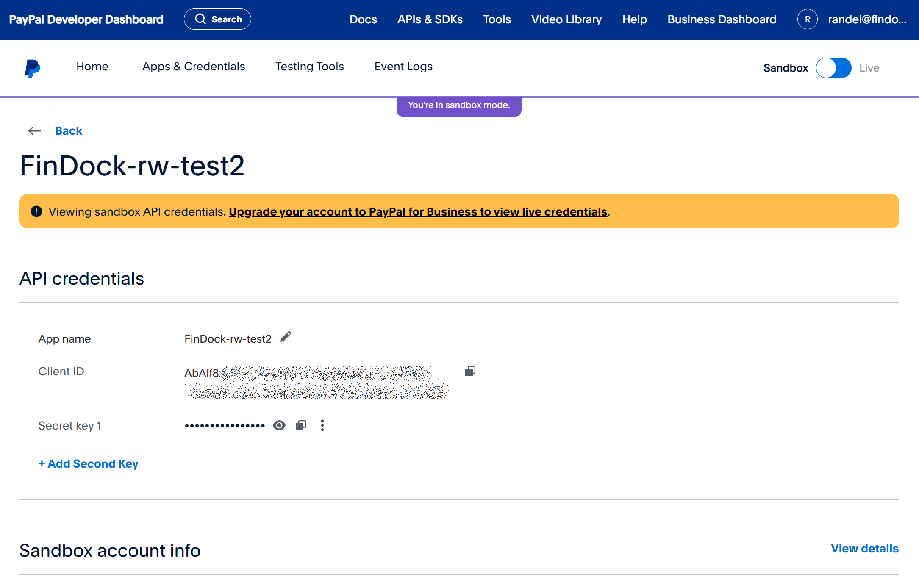Screen dimensions: 919x588
Task: Click the warning icon in the alert banner
Action: (36, 211)
